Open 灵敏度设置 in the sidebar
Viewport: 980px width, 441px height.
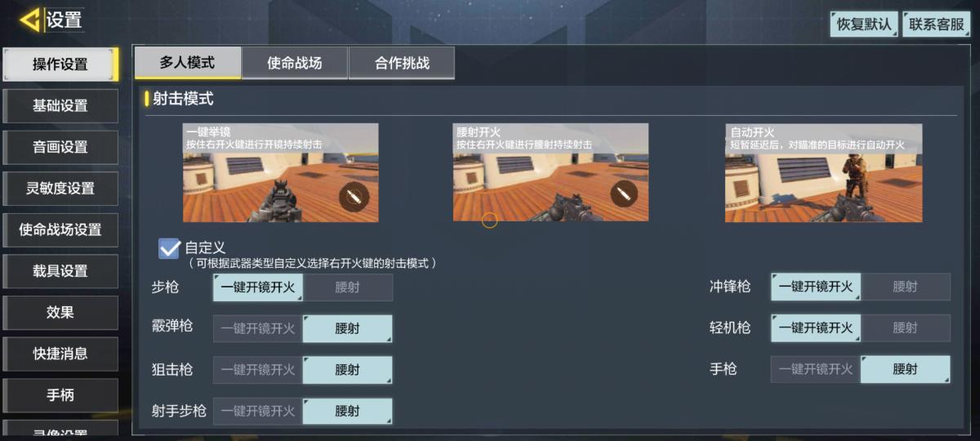pos(60,188)
